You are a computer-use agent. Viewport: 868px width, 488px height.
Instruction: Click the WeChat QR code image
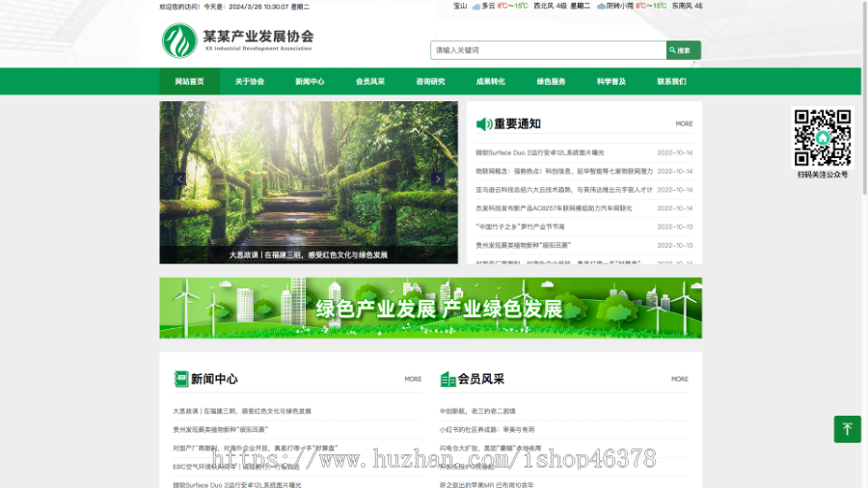[823, 138]
